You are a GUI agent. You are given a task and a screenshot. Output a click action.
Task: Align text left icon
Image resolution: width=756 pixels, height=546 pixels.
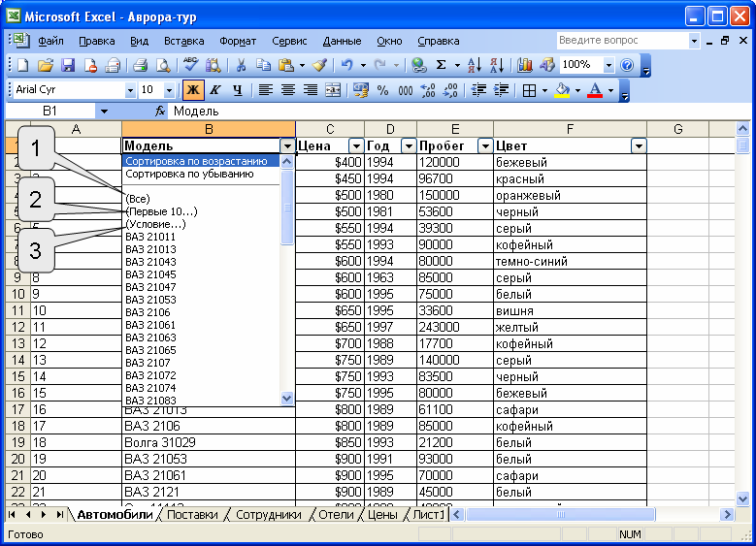[x=266, y=90]
